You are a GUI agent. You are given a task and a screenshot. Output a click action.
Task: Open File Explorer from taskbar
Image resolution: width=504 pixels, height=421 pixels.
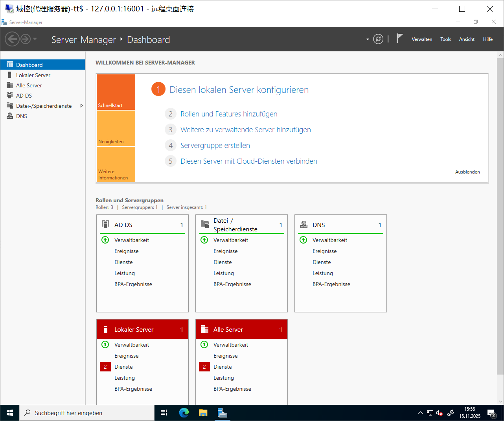203,413
